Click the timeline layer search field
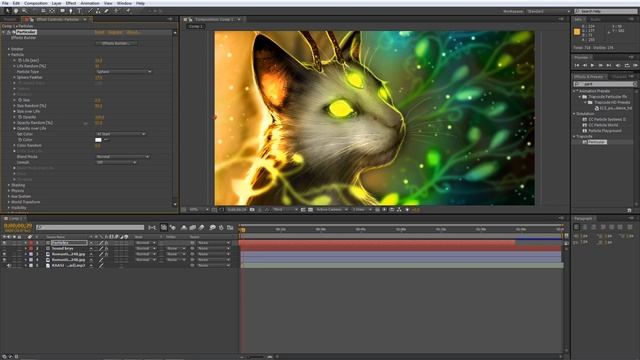This screenshot has width=640, height=360. pyautogui.click(x=90, y=227)
